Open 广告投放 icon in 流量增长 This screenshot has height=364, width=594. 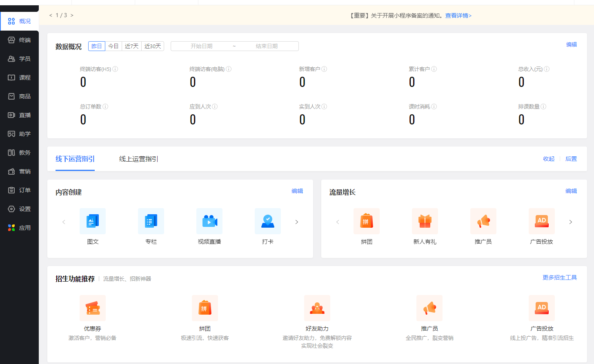point(542,221)
